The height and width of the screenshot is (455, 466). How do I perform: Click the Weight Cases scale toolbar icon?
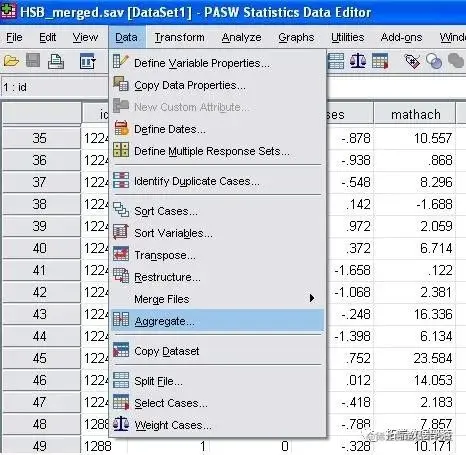point(358,61)
